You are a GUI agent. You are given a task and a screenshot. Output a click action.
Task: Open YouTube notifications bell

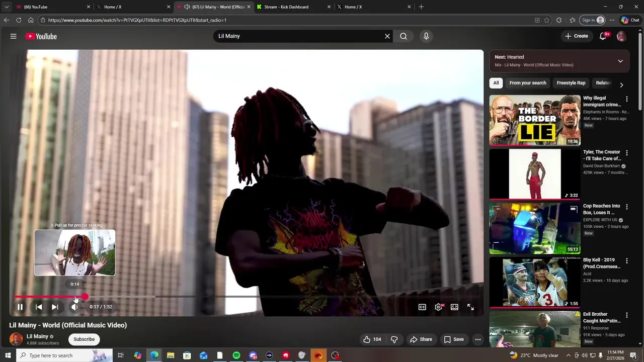tap(603, 36)
